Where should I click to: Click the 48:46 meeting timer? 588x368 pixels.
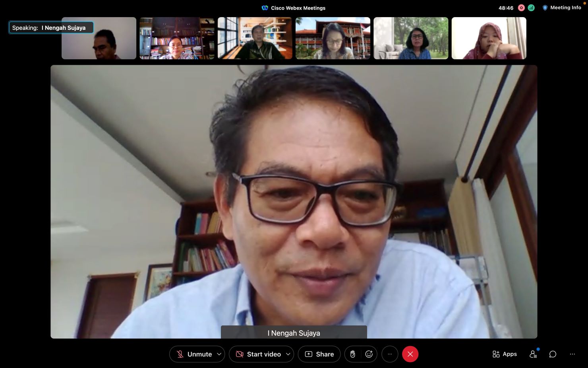click(x=506, y=8)
